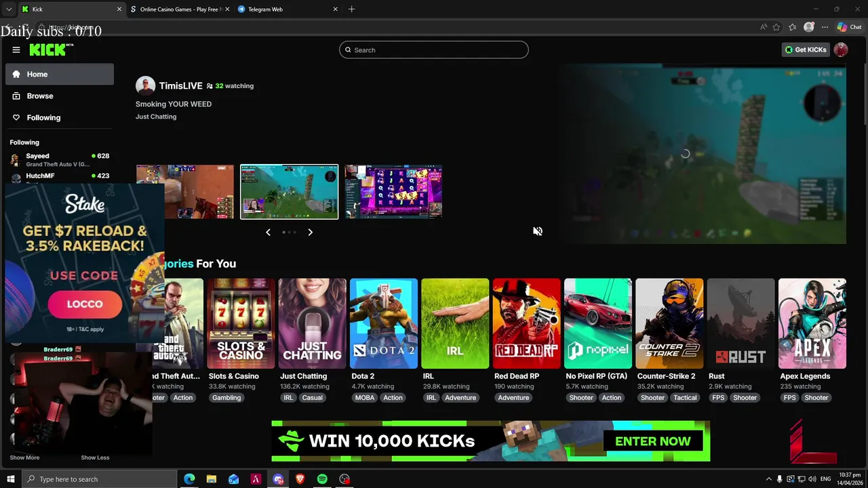Open Browse in sidebar

(60, 96)
